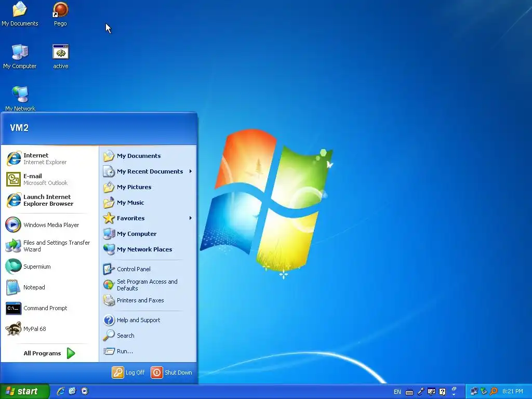Click Safely Remove Hardware tray icon

pyautogui.click(x=484, y=392)
